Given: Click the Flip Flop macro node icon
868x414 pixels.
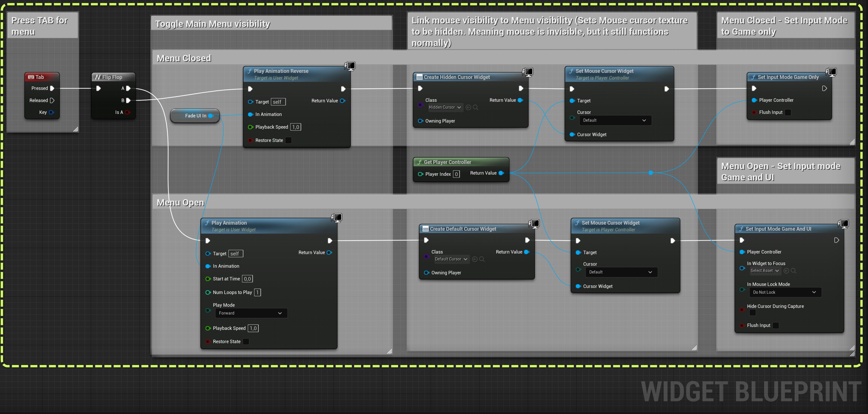Looking at the screenshot, I should (98, 77).
